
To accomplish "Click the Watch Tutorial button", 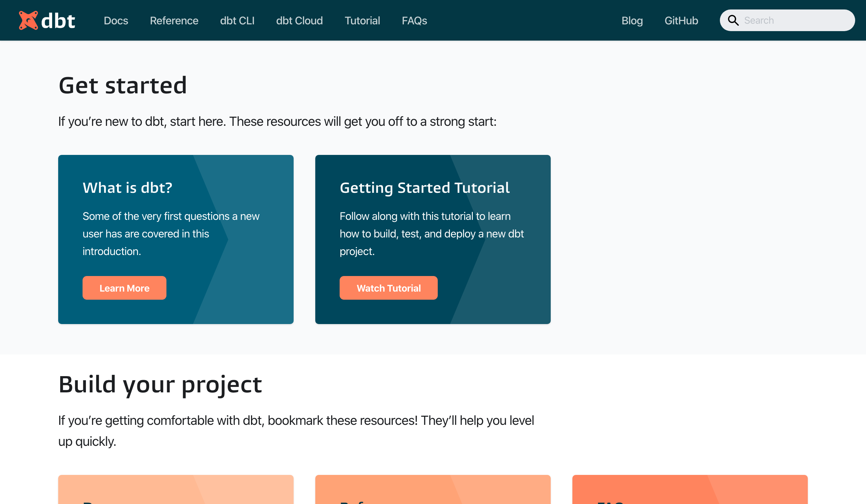I will click(x=388, y=288).
